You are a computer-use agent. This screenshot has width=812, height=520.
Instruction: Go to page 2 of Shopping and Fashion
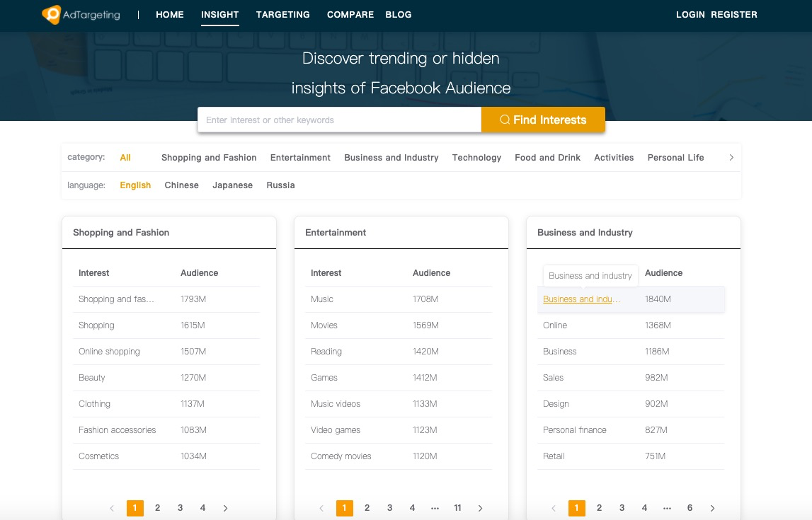point(157,508)
